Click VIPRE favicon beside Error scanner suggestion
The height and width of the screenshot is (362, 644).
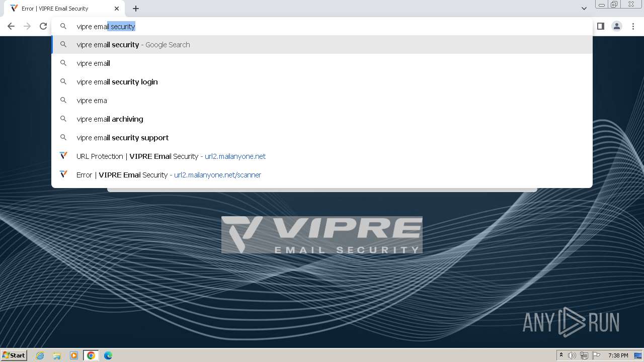tap(63, 174)
